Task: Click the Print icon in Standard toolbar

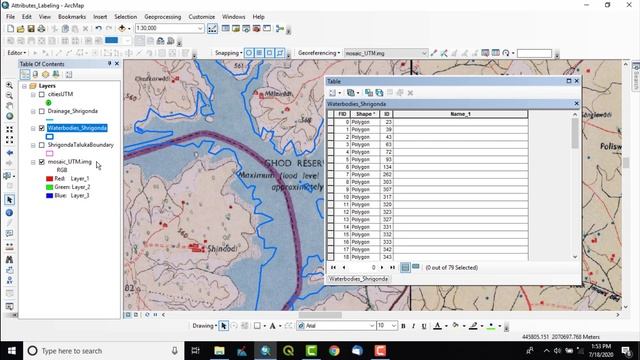Action: pos(41,29)
